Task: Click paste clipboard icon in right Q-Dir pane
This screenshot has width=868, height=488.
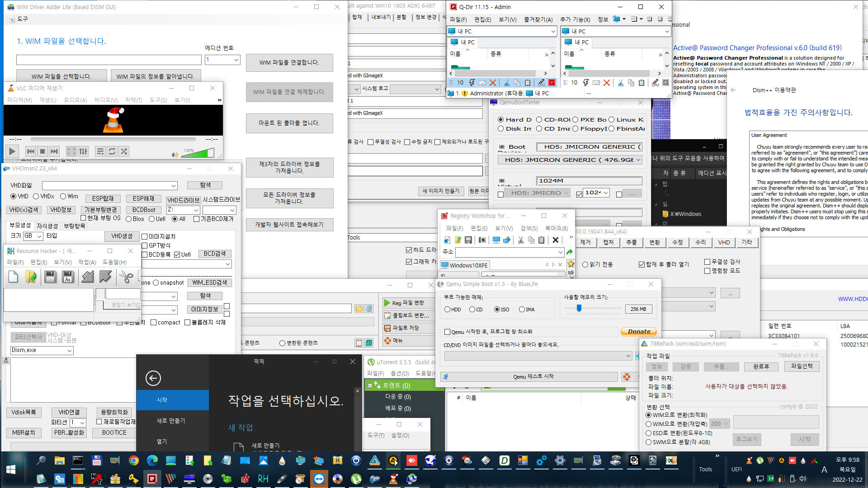Action: (x=641, y=83)
